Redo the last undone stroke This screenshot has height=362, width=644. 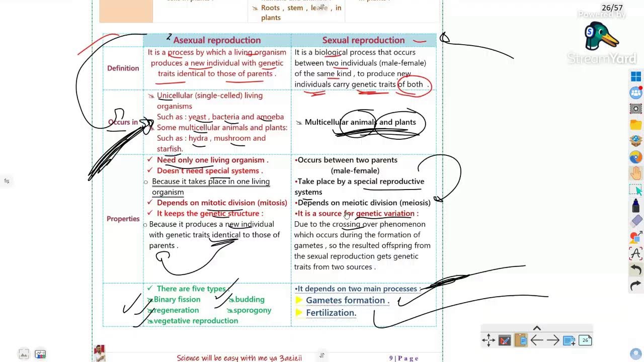coord(636,286)
